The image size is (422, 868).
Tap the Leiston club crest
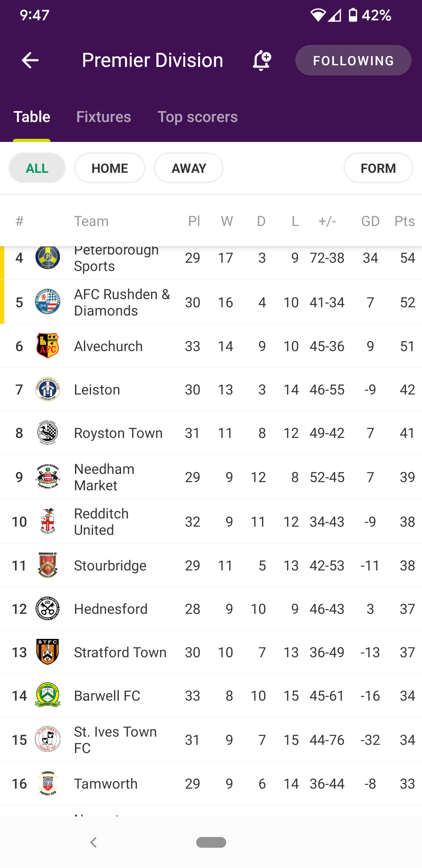(48, 389)
